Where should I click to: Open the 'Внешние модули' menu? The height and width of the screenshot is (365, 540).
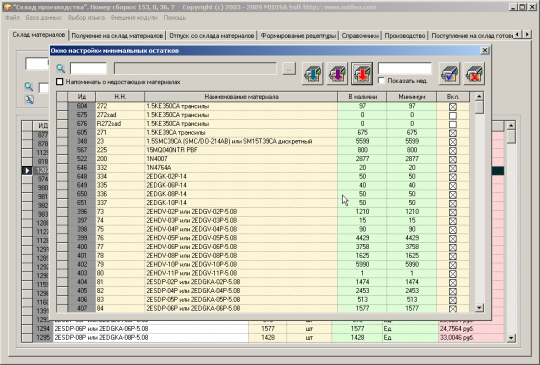coord(134,18)
